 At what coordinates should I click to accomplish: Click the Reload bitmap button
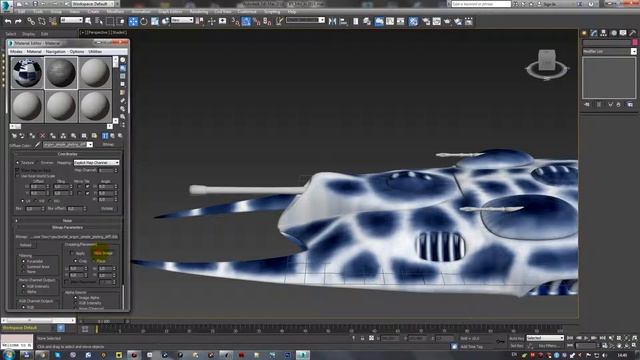[26, 245]
